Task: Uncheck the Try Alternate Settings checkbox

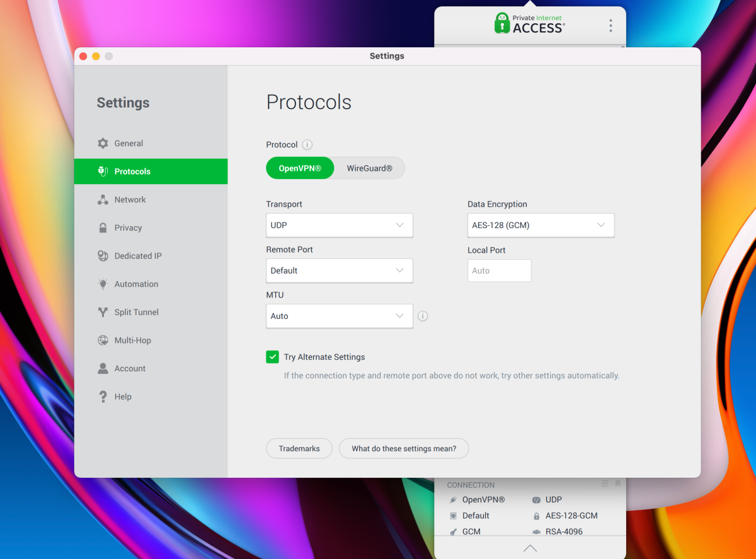Action: click(272, 357)
